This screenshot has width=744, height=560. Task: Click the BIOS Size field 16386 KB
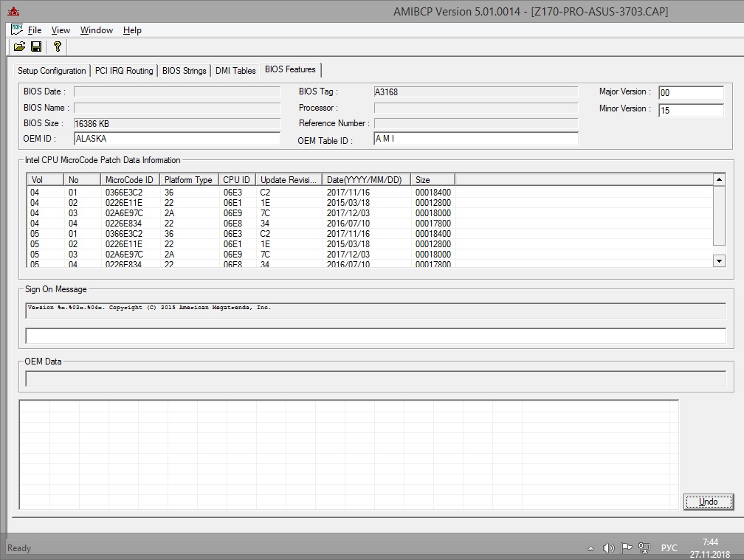point(177,123)
